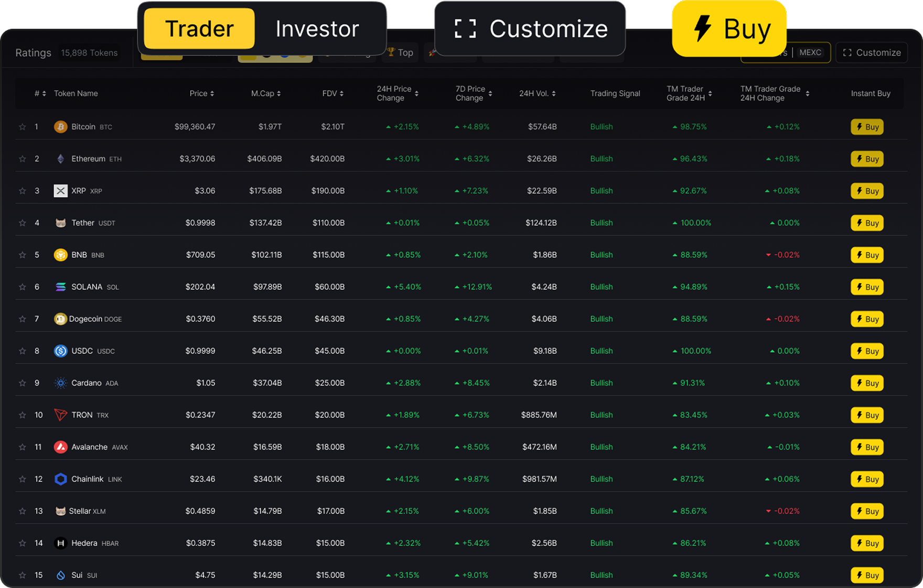Click the Chainlink hexagon logo icon

(60, 479)
